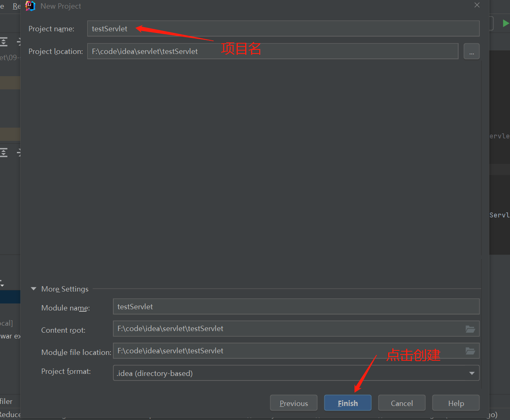510x420 pixels.
Task: Click the Cancel button
Action: coord(402,403)
